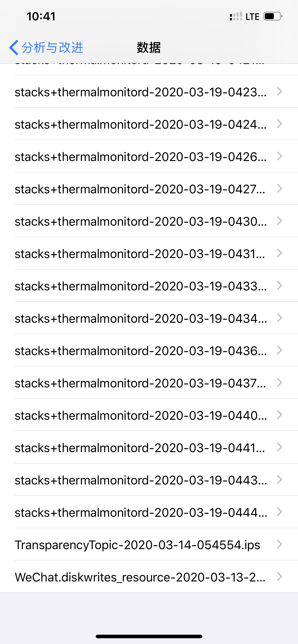The image size is (298, 644).
Task: Expand chevron for thermalmonitord 0427 entry
Action: (x=280, y=189)
